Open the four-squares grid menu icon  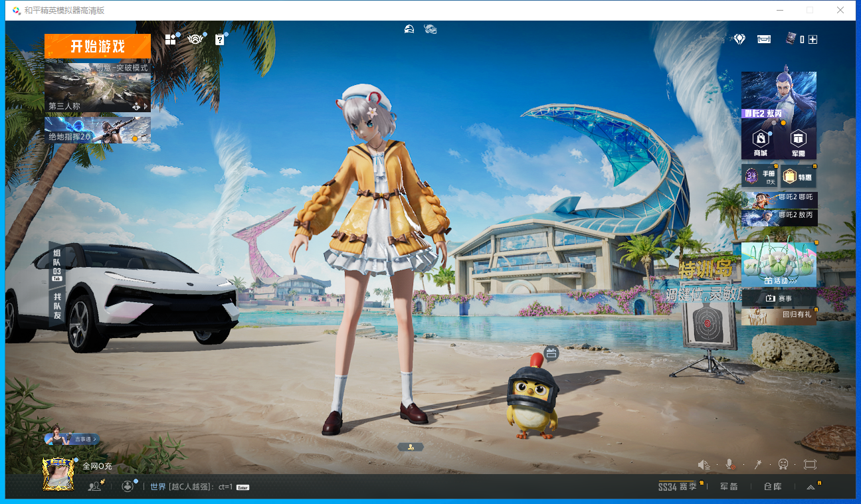point(171,40)
